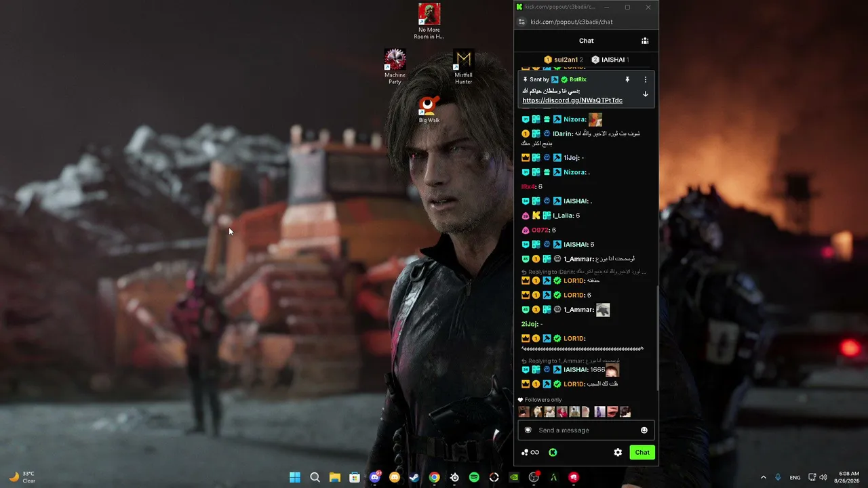Open IDarin user profile from chat

[562, 134]
